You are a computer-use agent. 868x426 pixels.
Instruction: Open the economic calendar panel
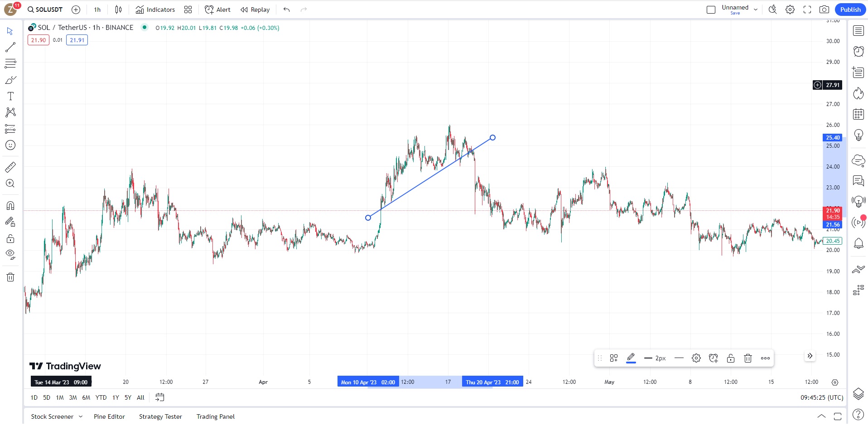point(858,114)
